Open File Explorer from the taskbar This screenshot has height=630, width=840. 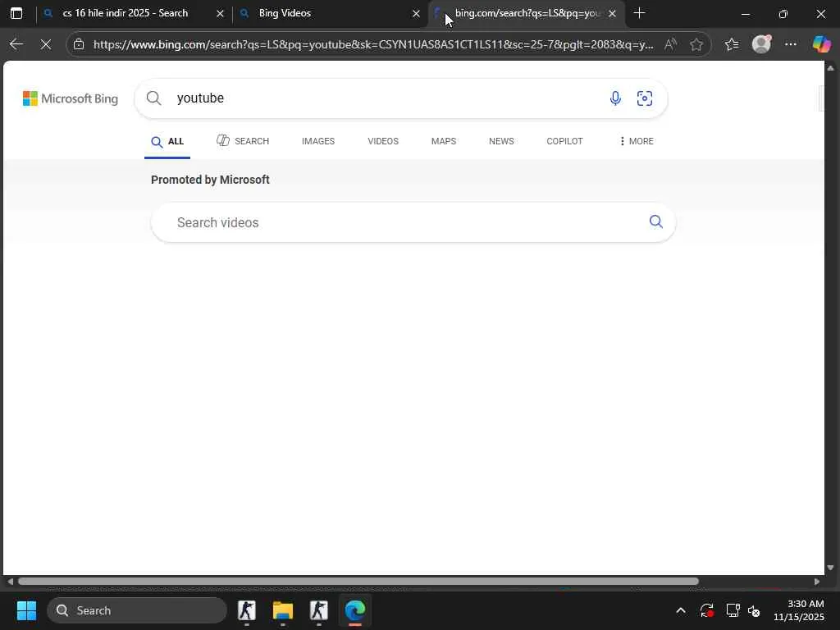(x=283, y=610)
